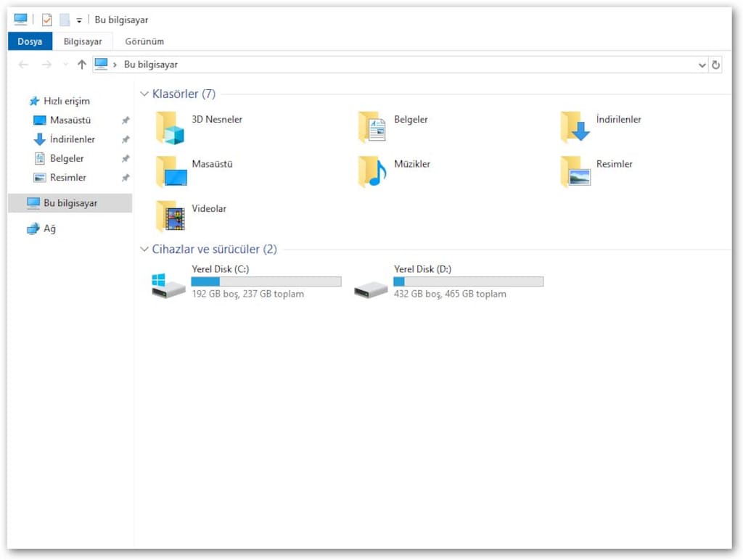Open the Belgeler folder icon in Klasörler
Image resolution: width=743 pixels, height=560 pixels.
372,127
